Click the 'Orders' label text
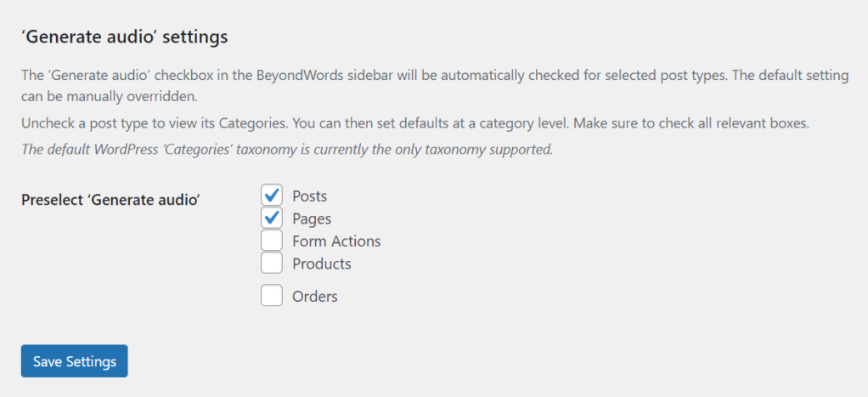The height and width of the screenshot is (397, 868). pos(314,297)
